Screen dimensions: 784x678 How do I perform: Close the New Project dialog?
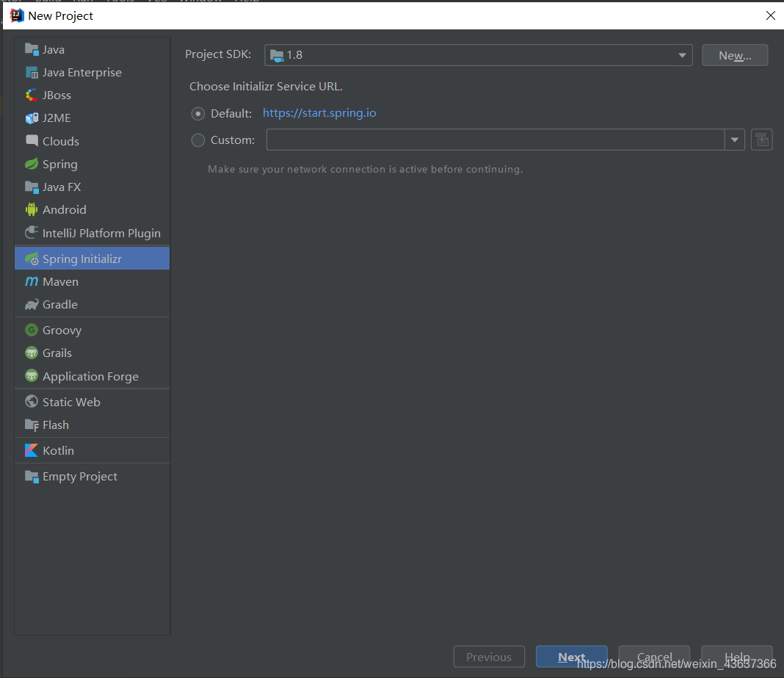(x=771, y=15)
